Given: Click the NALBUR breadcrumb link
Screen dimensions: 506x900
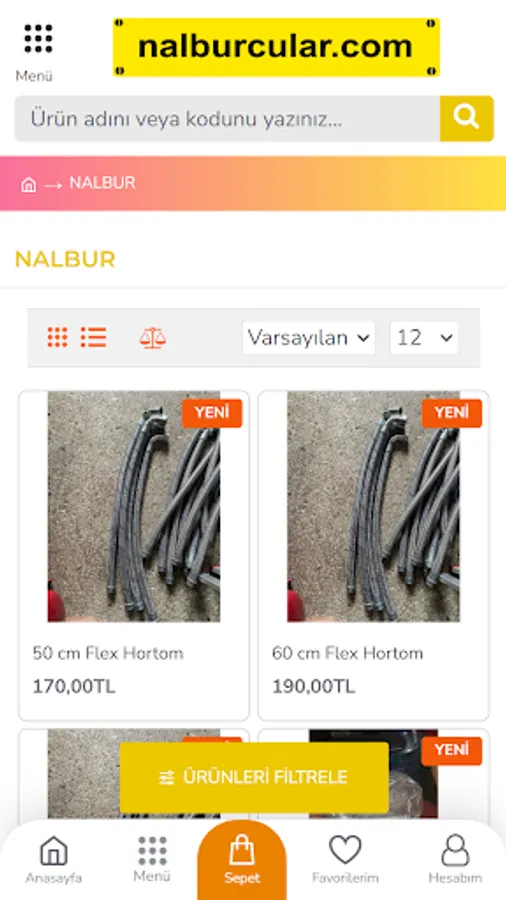Looking at the screenshot, I should pyautogui.click(x=102, y=183).
